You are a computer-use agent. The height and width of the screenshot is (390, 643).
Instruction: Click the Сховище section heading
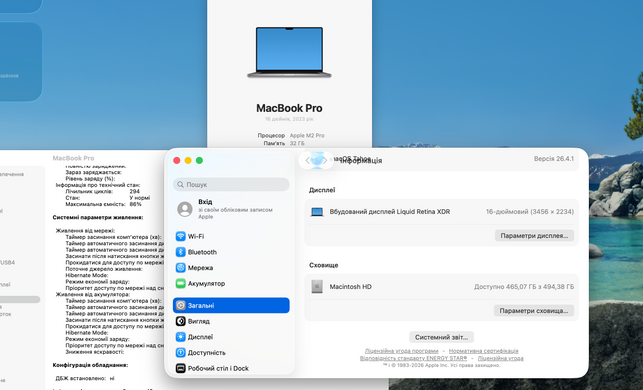(x=324, y=265)
